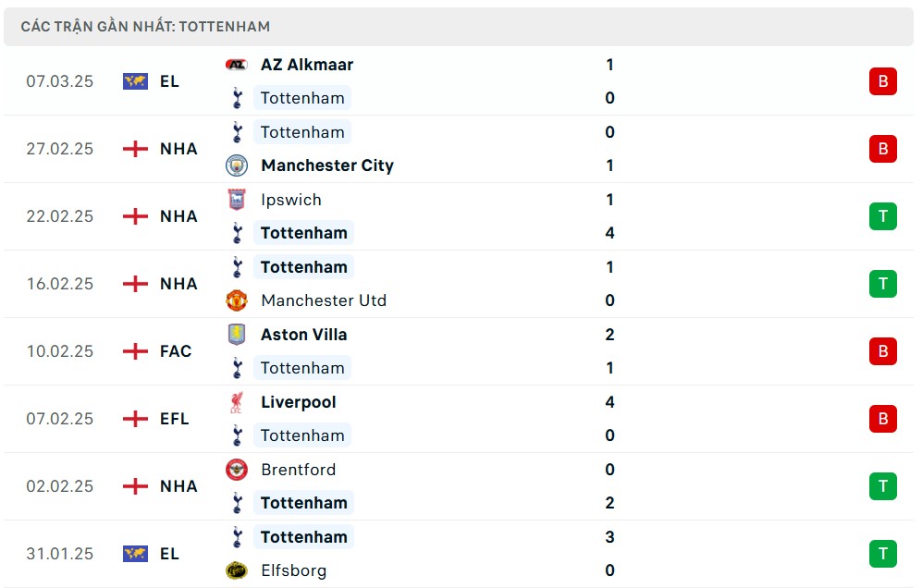Open the Aston Villa team link
This screenshot has width=922, height=588.
tap(304, 335)
